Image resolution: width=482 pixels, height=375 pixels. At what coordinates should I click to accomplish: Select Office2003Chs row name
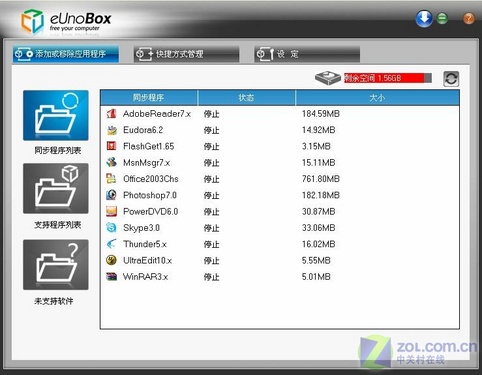pos(151,179)
